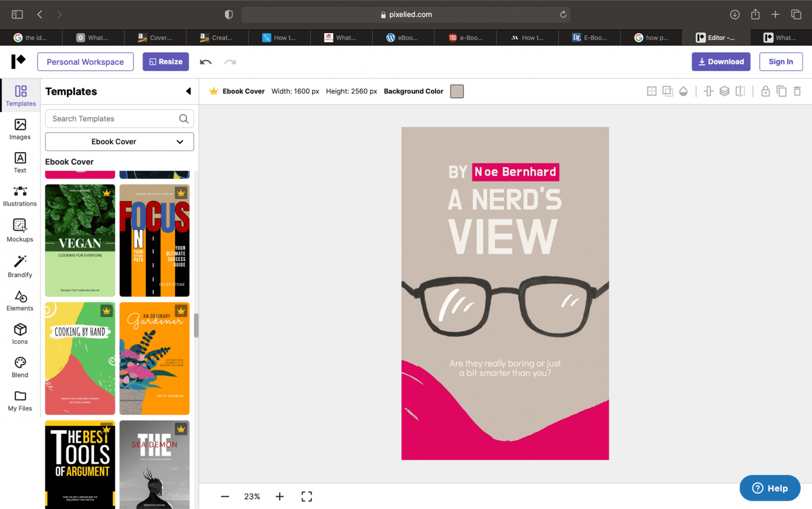Open the Background Color swatch
Image resolution: width=812 pixels, height=509 pixels.
[x=456, y=91]
